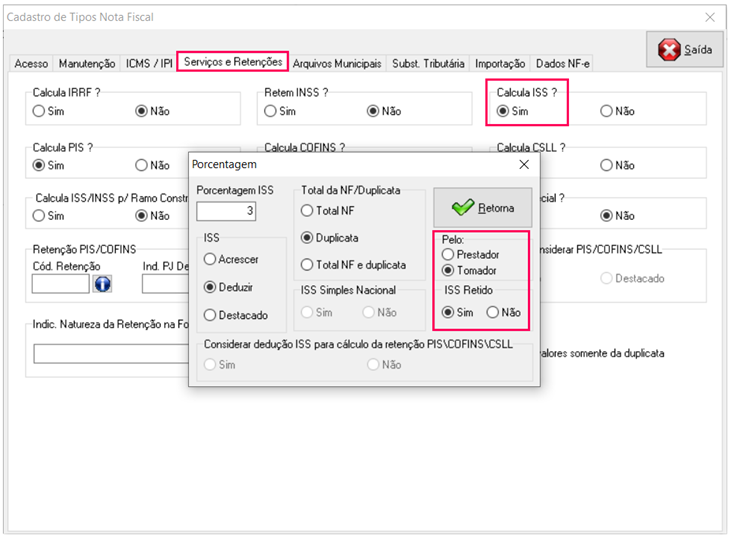Choose Sim for Retem INSS

[272, 112]
